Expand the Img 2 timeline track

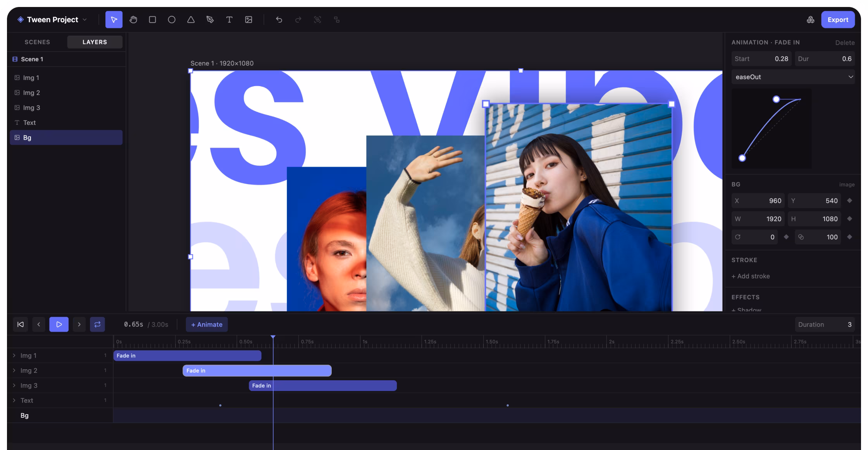coord(14,370)
